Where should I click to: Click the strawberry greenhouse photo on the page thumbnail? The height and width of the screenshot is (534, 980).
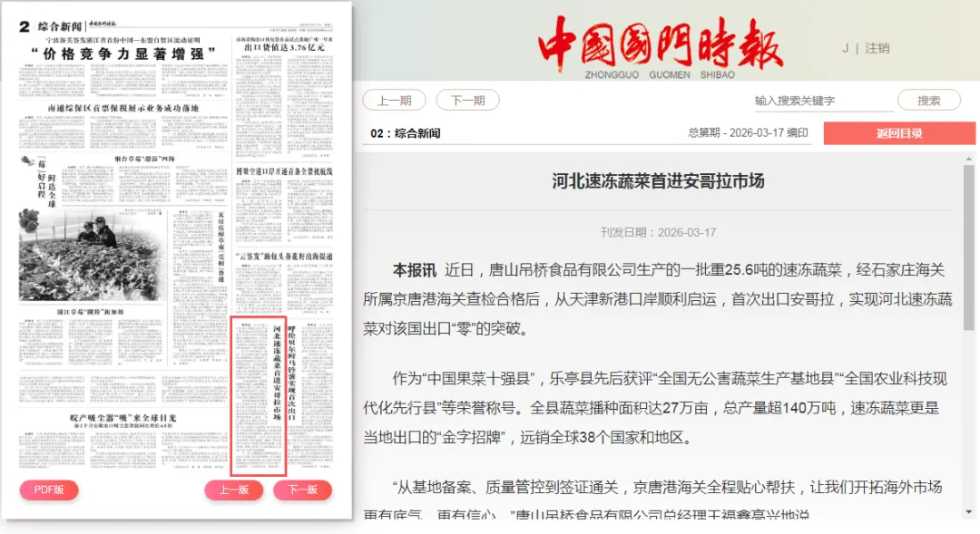pyautogui.click(x=93, y=255)
